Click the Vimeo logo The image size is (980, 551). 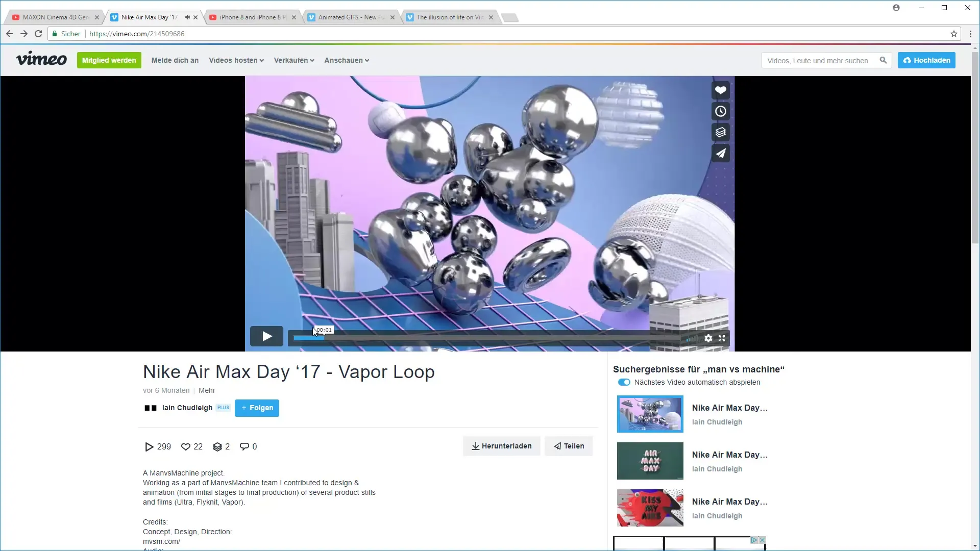(41, 59)
